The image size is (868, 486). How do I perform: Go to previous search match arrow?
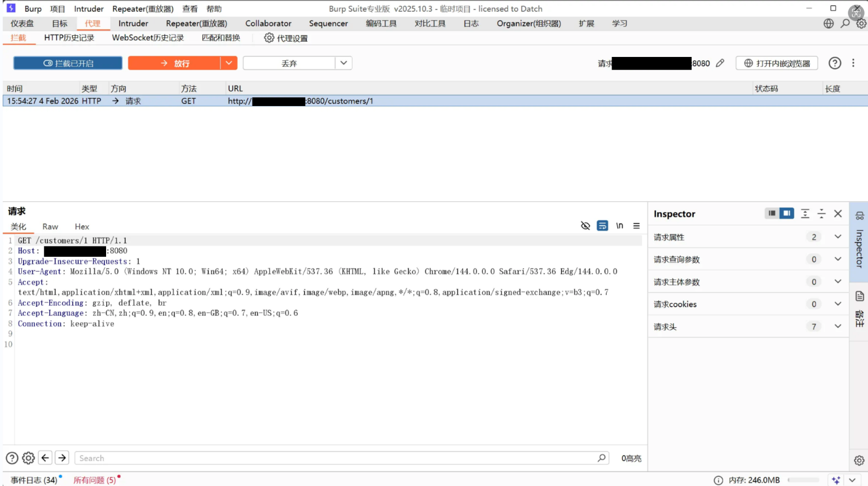[x=45, y=458]
